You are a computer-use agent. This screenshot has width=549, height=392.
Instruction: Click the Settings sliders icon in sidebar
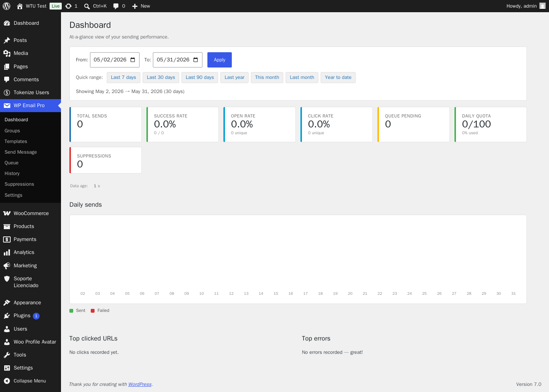[x=7, y=368]
